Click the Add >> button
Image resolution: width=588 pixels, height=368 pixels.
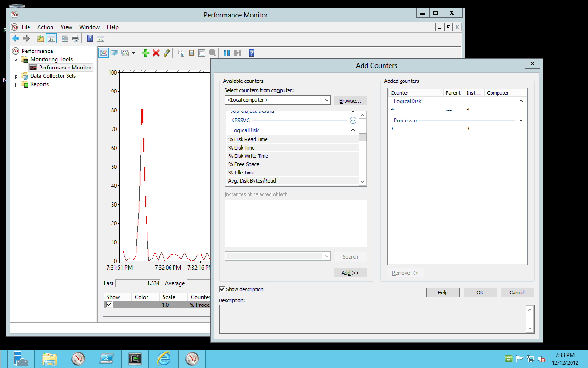coord(351,273)
